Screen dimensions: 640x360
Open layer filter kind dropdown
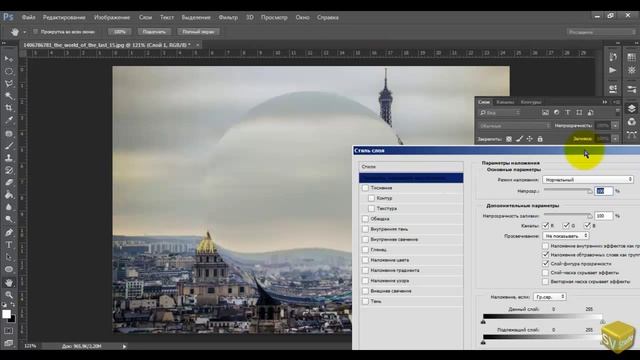tap(500, 113)
